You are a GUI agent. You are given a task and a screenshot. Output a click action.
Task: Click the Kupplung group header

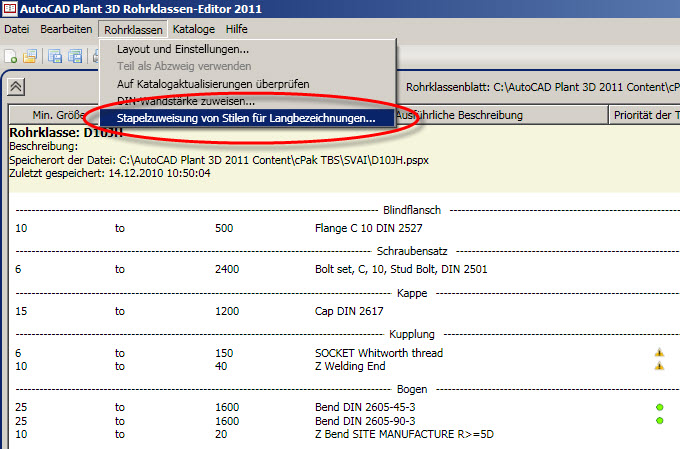coord(412,334)
